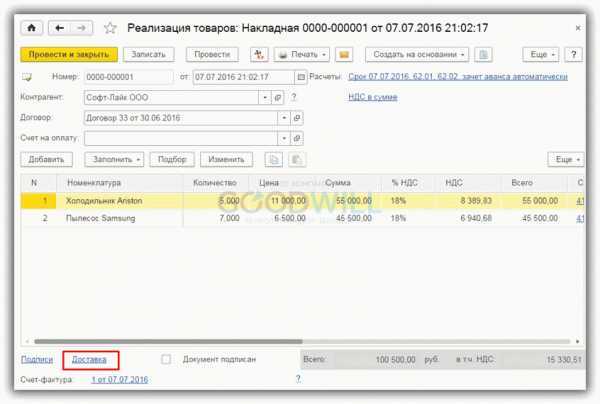Click VAT amount 6 940,68
The image size is (600, 404).
pyautogui.click(x=476, y=218)
